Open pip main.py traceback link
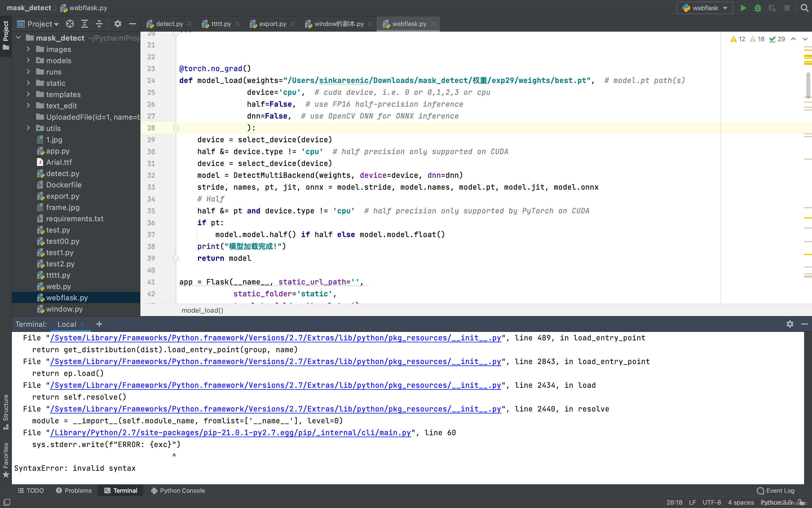 231,432
